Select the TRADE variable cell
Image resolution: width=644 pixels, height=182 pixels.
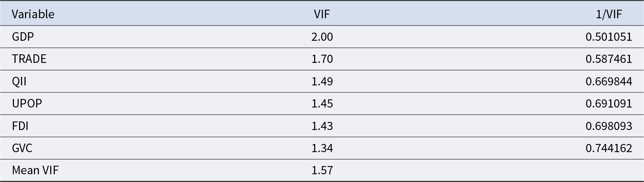click(x=29, y=59)
